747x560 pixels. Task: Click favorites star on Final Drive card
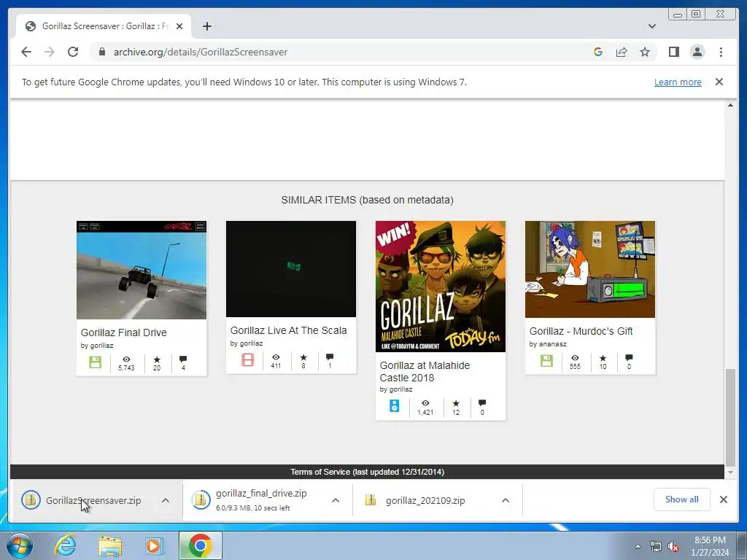tap(157, 359)
